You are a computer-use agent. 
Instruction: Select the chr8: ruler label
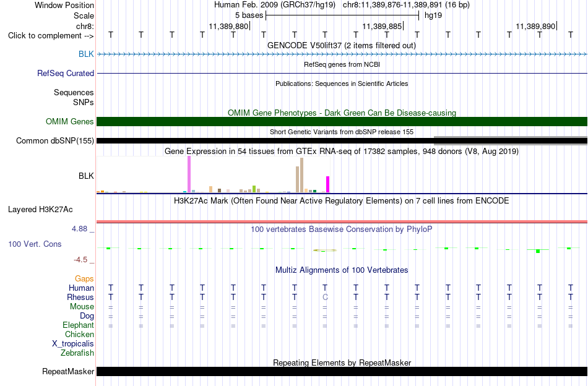(85, 26)
